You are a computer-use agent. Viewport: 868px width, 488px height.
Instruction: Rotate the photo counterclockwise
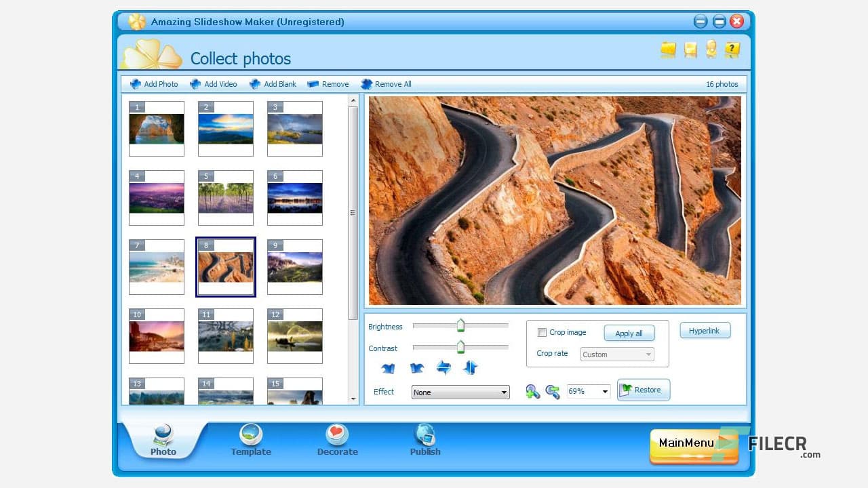[388, 368]
